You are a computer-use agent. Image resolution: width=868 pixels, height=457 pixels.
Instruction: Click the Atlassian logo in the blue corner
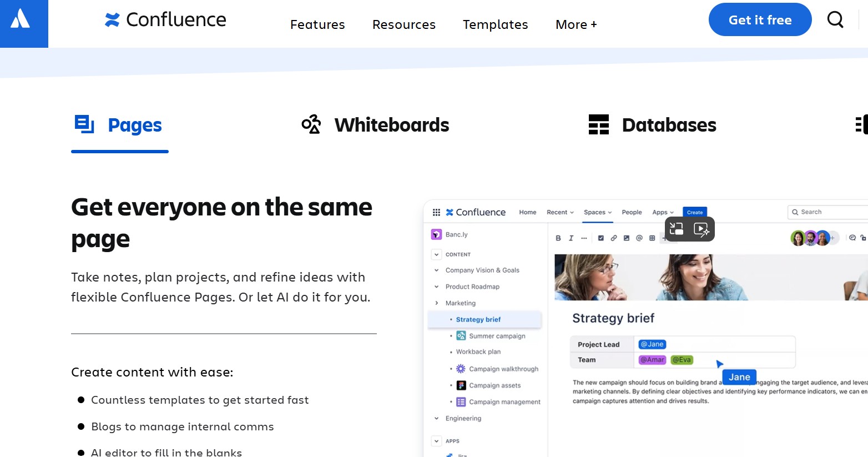click(21, 18)
